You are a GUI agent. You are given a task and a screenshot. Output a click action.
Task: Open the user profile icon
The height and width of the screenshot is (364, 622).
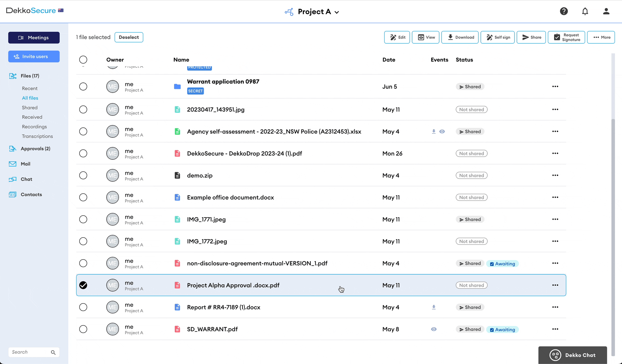(x=606, y=11)
